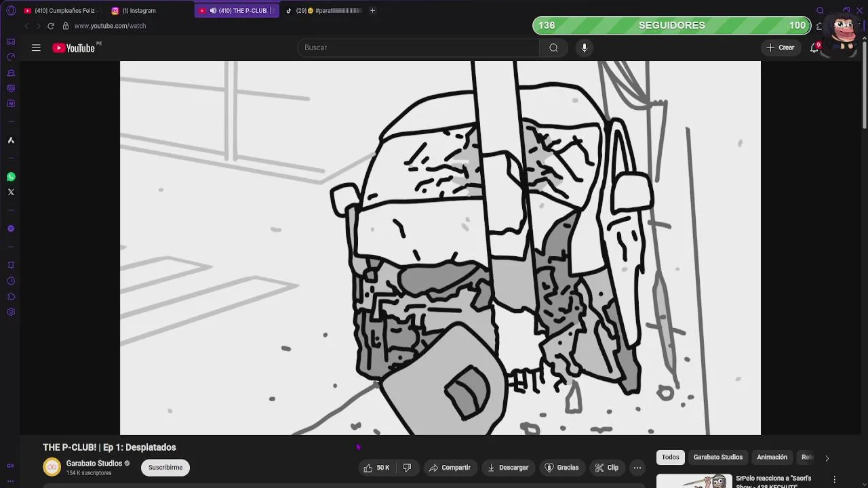Viewport: 868px width, 488px height.
Task: View site info lock icon in address bar
Action: tap(66, 26)
